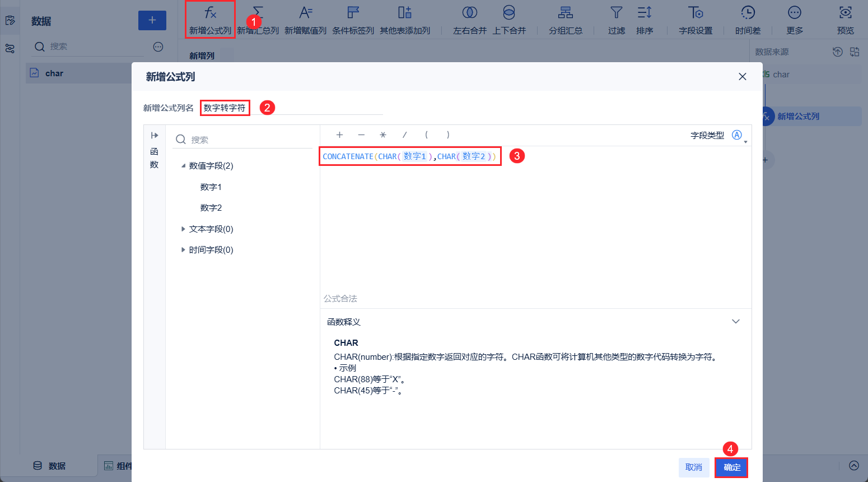
Task: Select the 条件标签列 toolbar tool
Action: [x=353, y=20]
